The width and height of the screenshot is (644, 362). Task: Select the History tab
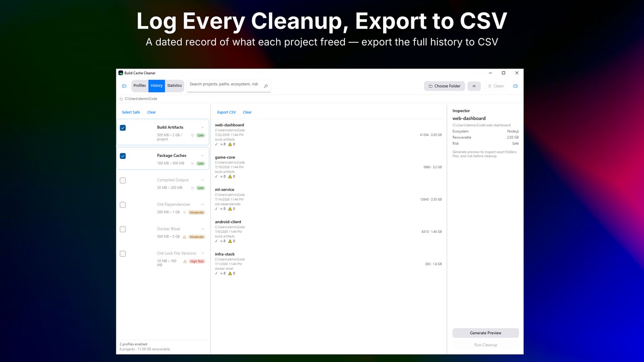click(x=157, y=86)
